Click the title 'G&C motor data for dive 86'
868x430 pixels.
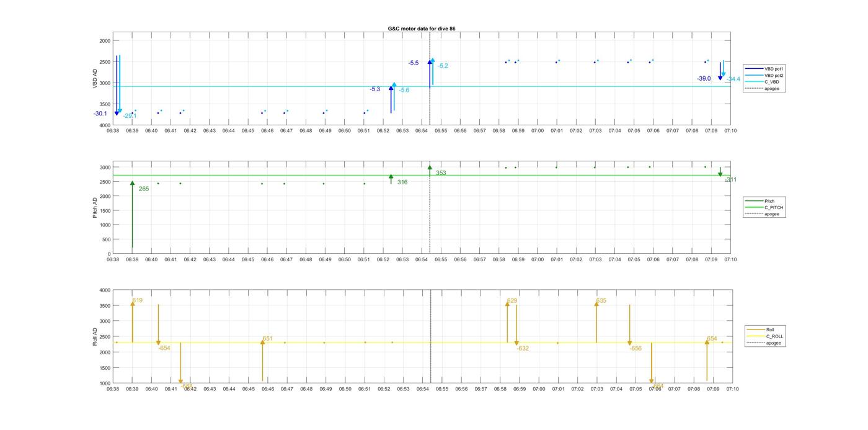(422, 29)
